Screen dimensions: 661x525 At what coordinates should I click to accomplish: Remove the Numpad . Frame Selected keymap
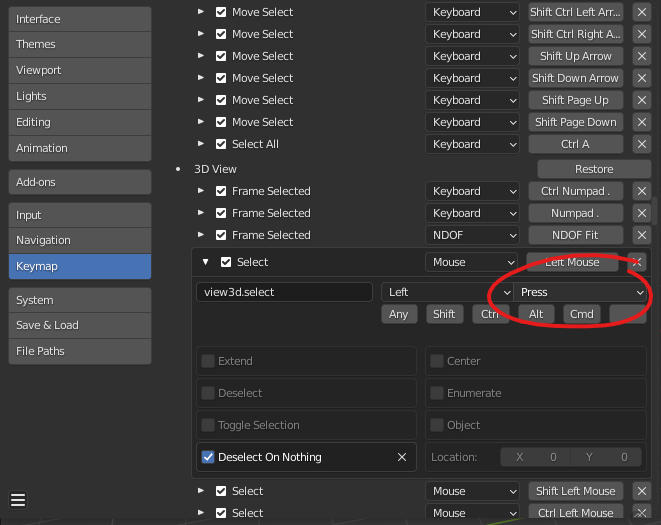pos(642,213)
